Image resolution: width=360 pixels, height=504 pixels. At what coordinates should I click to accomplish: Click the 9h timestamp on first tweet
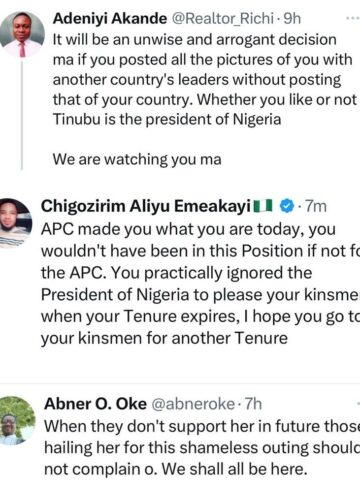pos(292,19)
